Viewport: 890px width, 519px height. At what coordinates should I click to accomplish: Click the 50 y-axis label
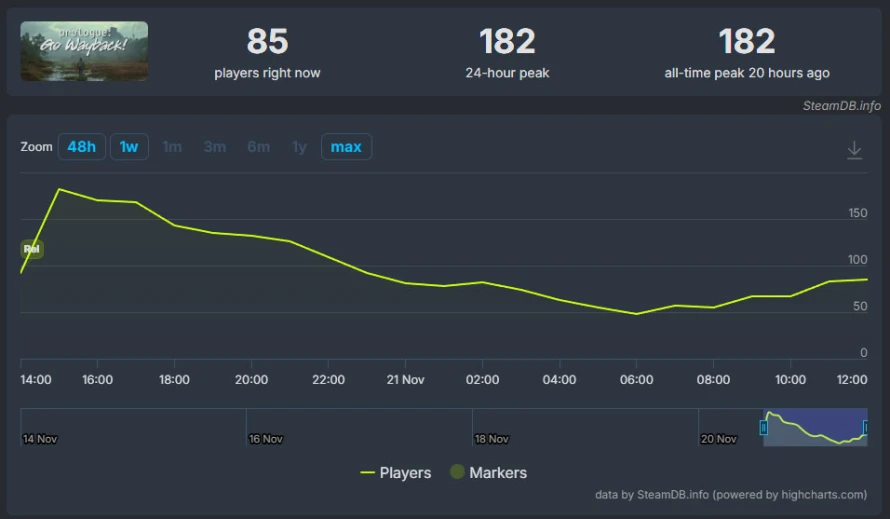[860, 306]
